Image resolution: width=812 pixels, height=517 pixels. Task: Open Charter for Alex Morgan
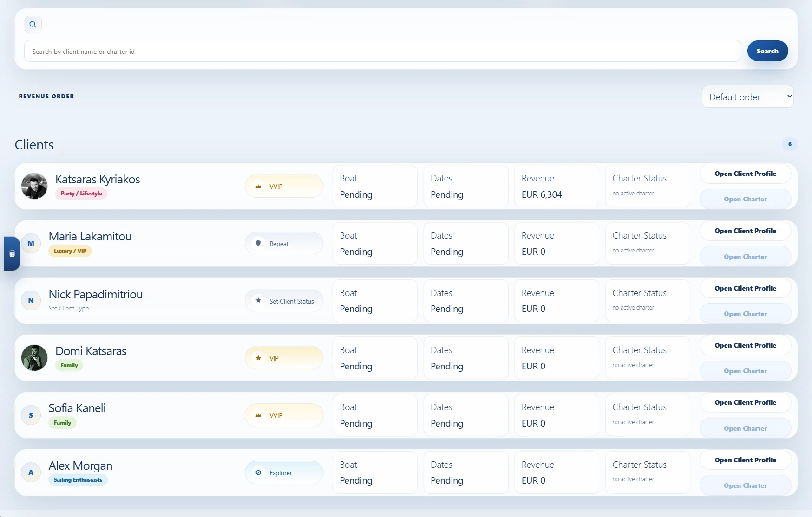[x=745, y=485]
